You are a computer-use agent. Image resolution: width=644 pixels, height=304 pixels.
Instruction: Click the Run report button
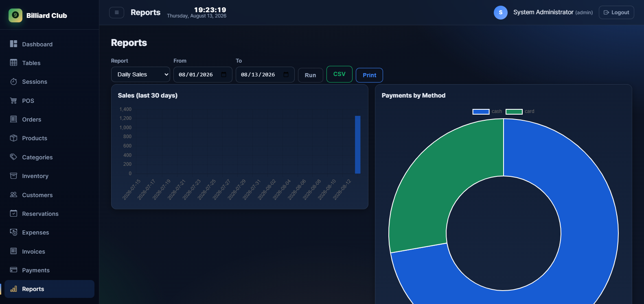point(311,75)
